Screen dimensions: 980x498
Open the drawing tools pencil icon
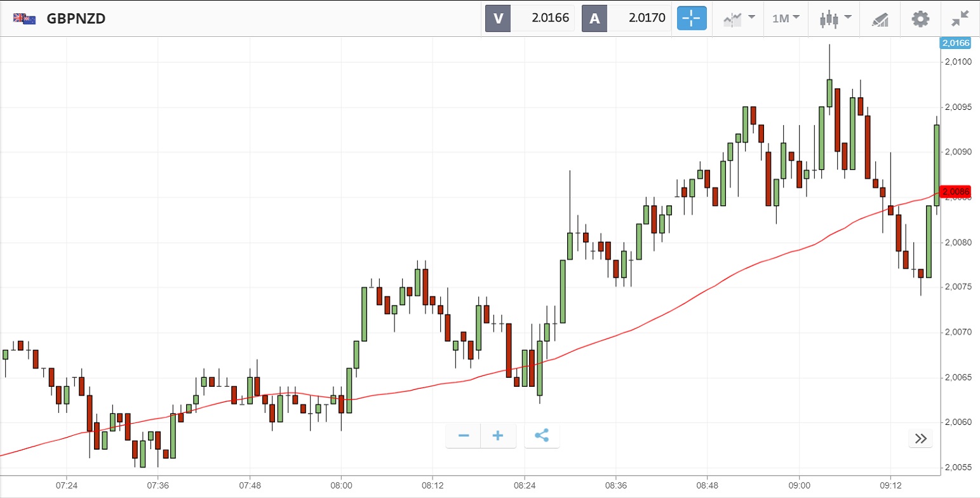(x=880, y=19)
